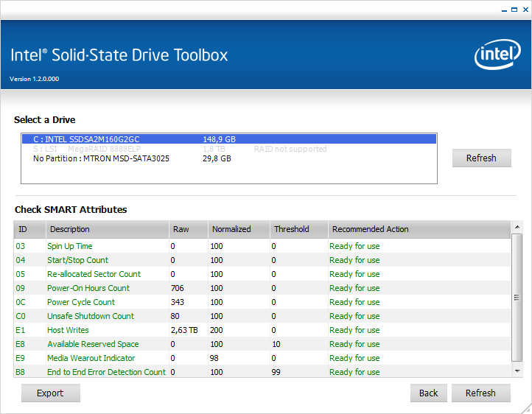Image resolution: width=532 pixels, height=414 pixels.
Task: Click Ready for use in Host Writes row
Action: pos(354,330)
